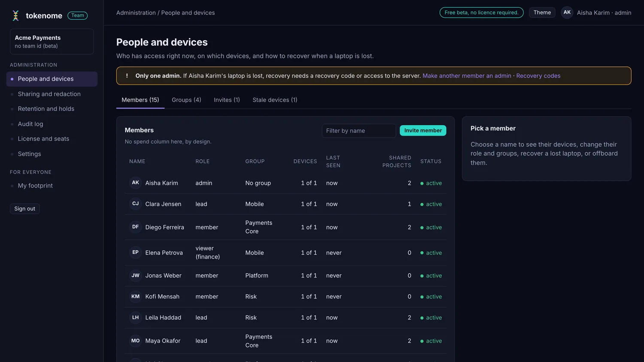Select Kofi Mensah's KM avatar
Viewport: 644px width, 362px height.
click(136, 296)
